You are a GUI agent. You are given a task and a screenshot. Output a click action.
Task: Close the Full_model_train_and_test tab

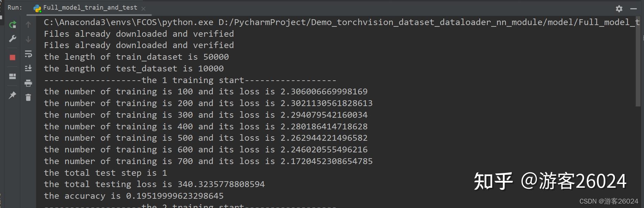pos(143,9)
